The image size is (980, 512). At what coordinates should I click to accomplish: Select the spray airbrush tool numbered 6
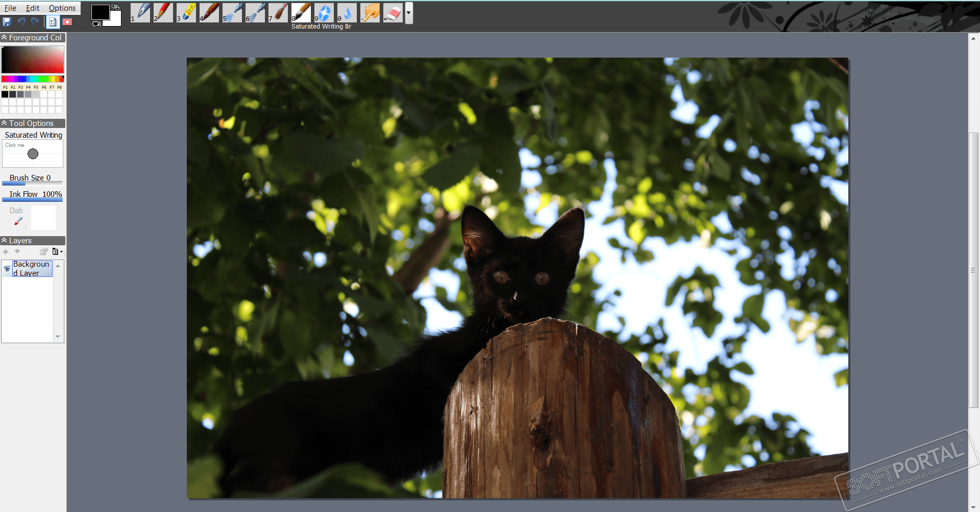[255, 13]
